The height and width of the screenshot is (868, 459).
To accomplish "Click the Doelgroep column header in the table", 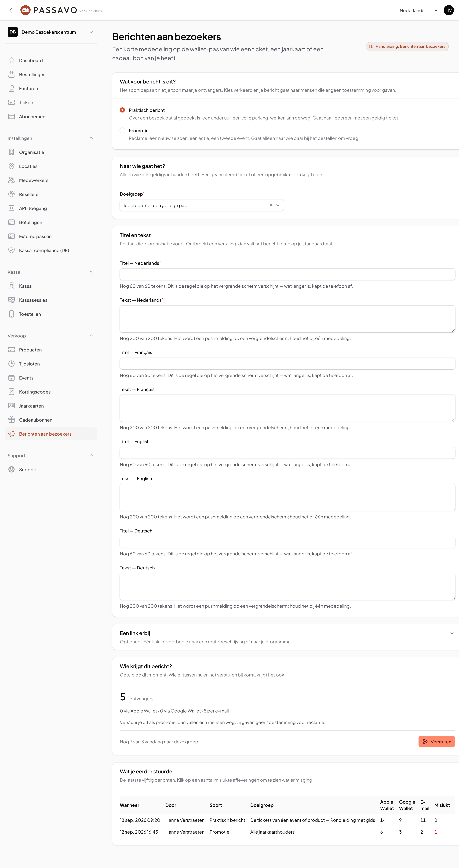I will tap(262, 805).
